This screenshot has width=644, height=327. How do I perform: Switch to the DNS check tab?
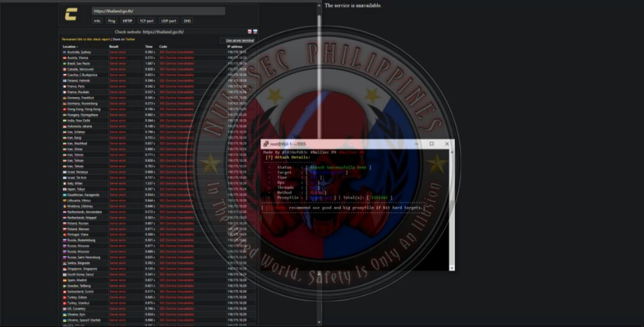pos(187,21)
